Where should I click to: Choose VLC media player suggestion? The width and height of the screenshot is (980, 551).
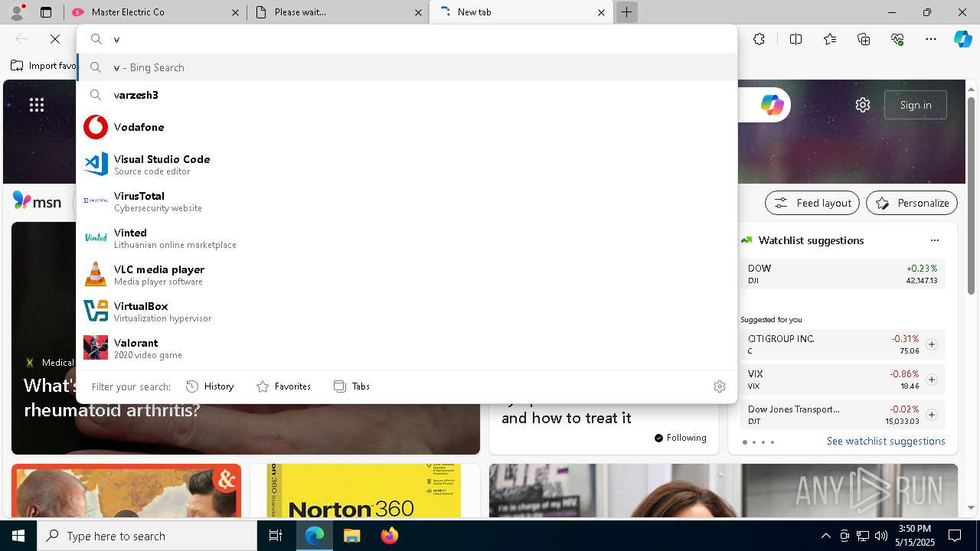[x=407, y=274]
